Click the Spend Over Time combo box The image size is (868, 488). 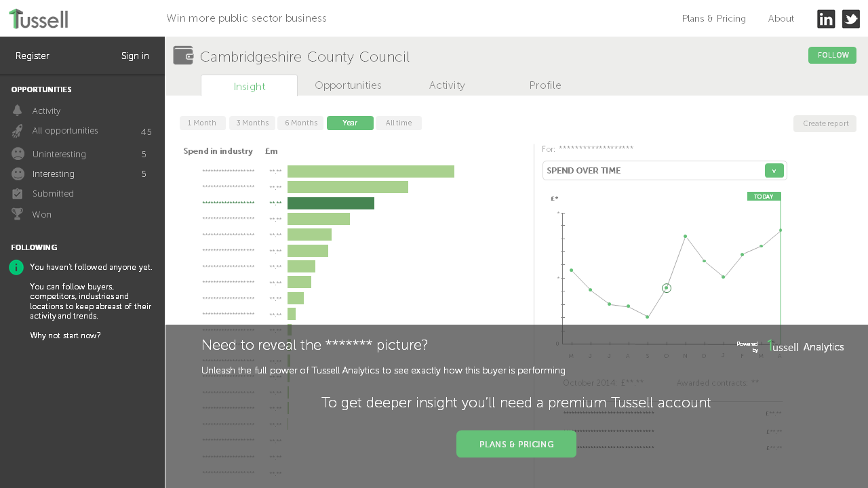pos(665,171)
